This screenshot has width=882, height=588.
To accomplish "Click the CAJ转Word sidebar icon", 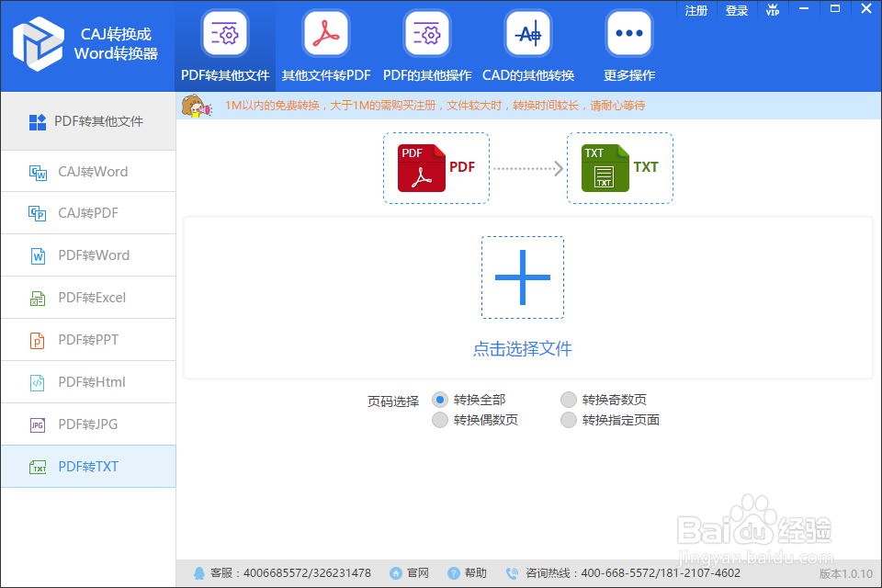I will coord(38,172).
